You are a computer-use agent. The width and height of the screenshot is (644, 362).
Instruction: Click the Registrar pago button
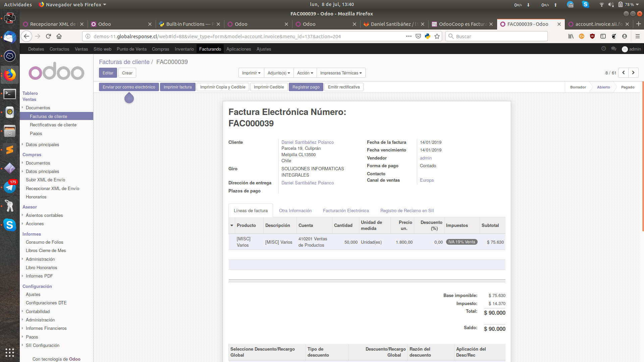(x=306, y=87)
